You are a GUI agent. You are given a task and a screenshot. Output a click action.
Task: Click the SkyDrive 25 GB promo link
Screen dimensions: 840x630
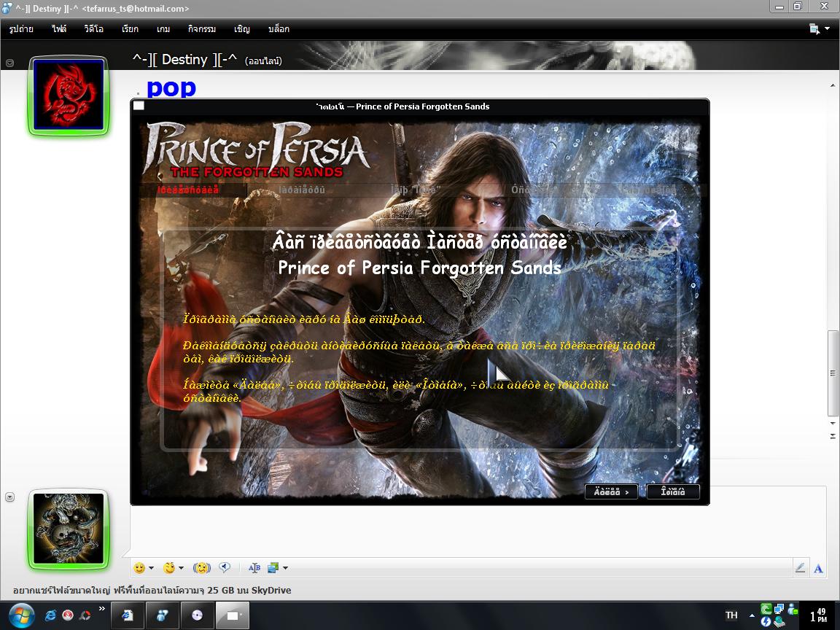click(x=152, y=591)
